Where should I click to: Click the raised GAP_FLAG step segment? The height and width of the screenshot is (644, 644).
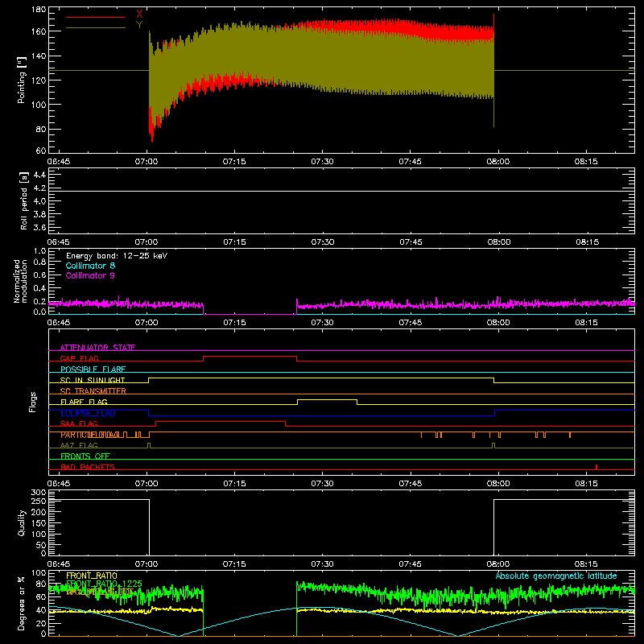(250, 357)
